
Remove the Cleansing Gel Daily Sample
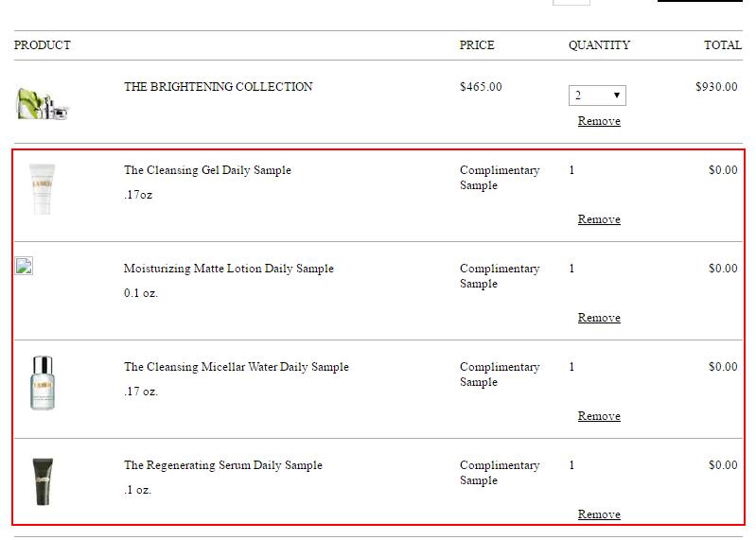(x=599, y=219)
